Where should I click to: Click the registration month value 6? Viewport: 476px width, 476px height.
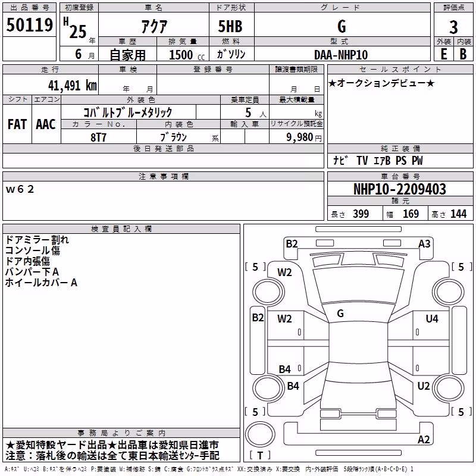click(x=79, y=54)
